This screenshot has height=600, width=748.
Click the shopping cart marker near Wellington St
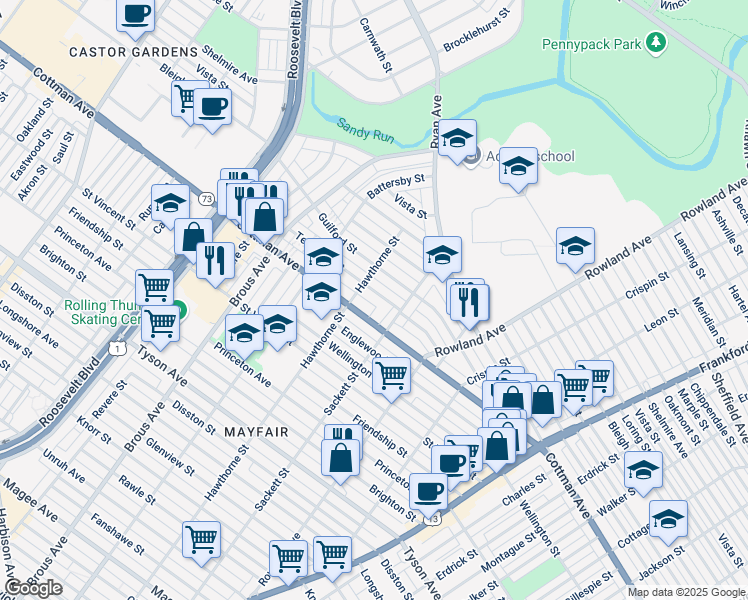tap(391, 379)
